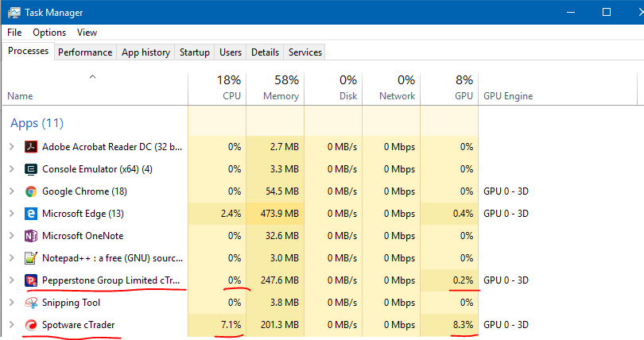Viewport: 644px width, 340px height.
Task: Select the Console Emulator (x64) (4) name
Action: coord(97,169)
